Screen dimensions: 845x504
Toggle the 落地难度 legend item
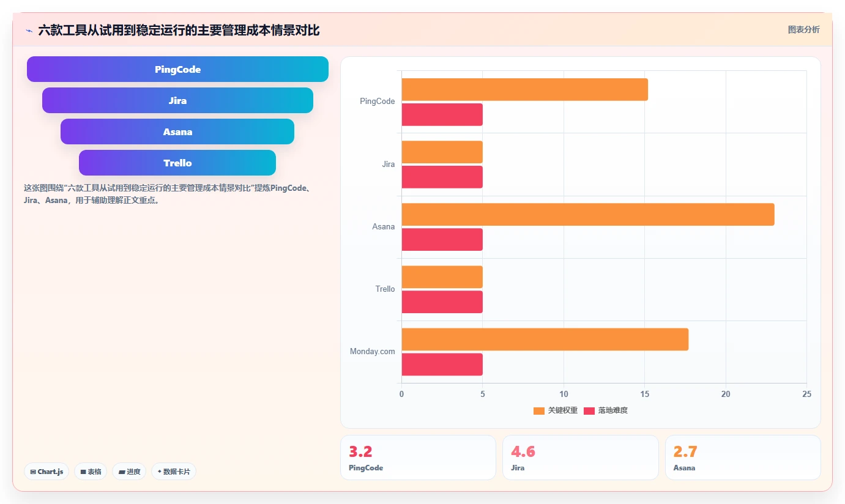click(606, 410)
